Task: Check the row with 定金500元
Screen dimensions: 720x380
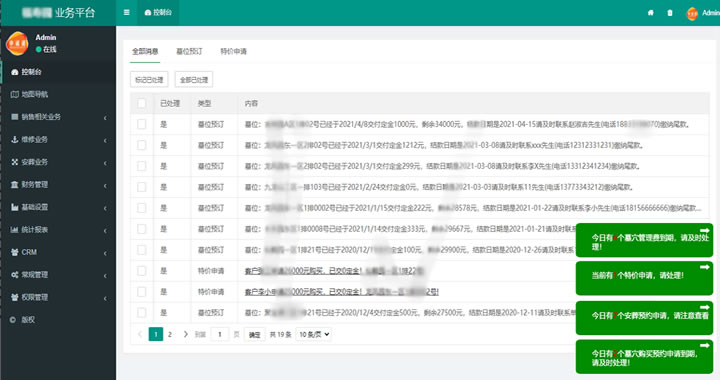Action: click(141, 313)
